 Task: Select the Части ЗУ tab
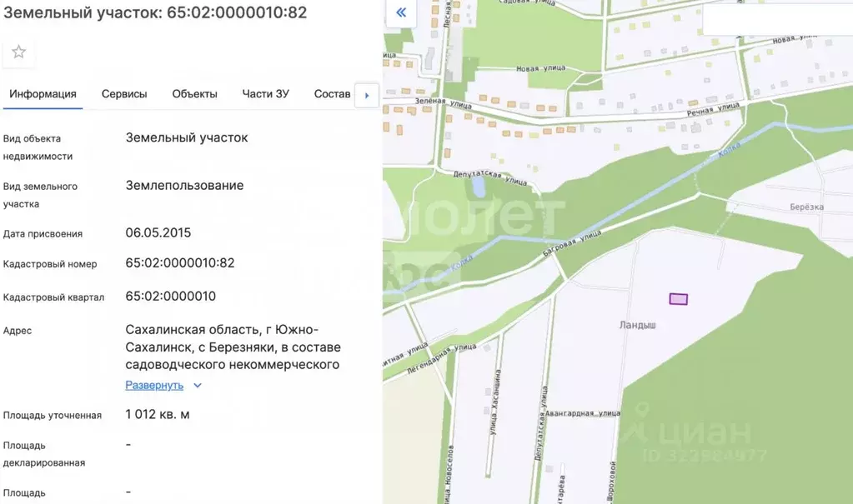point(265,93)
